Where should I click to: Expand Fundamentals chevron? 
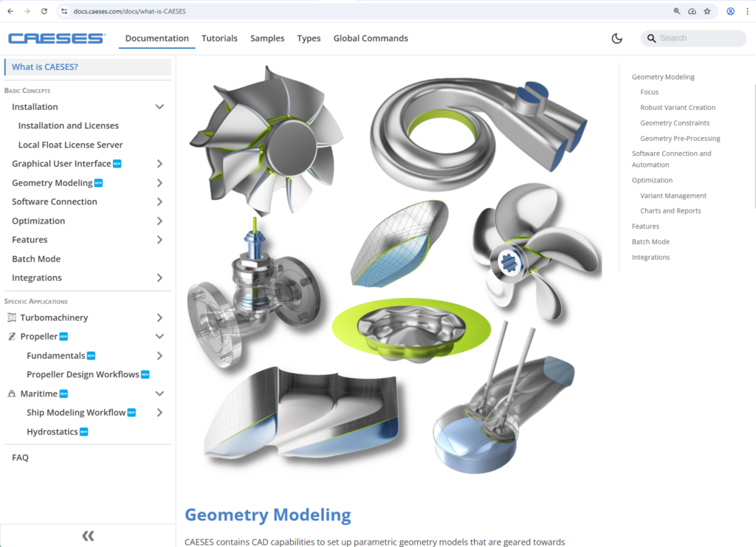pyautogui.click(x=159, y=356)
